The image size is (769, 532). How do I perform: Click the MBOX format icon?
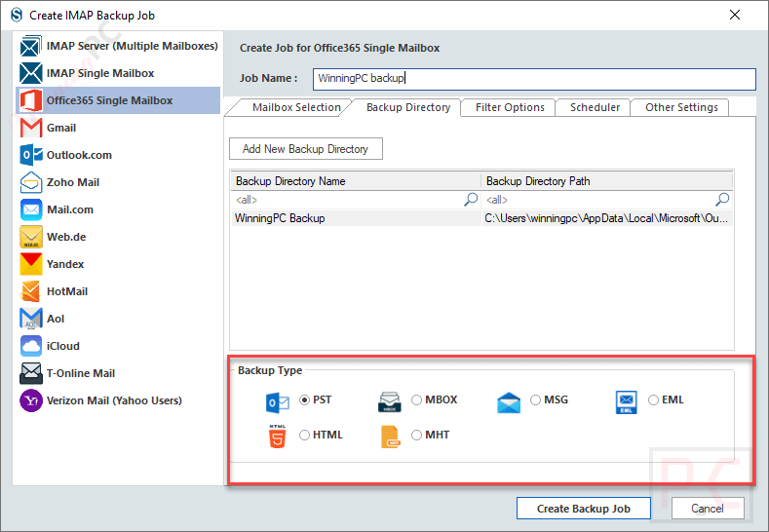click(x=390, y=402)
